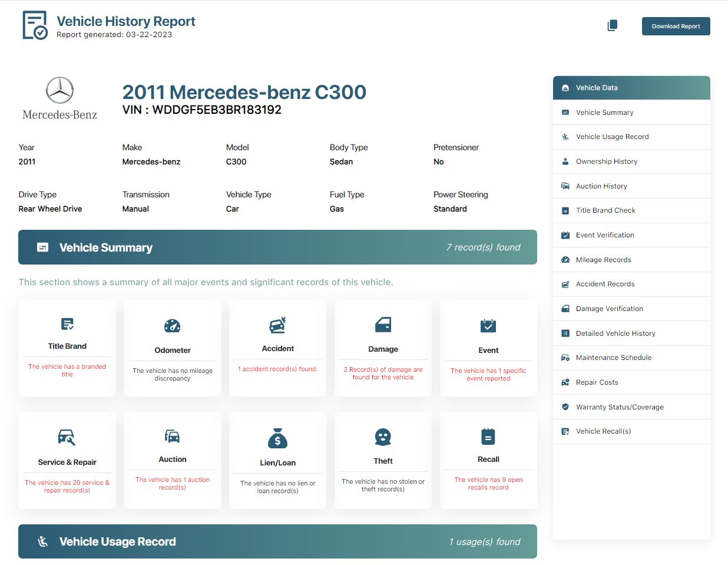The height and width of the screenshot is (565, 728).
Task: Click the Lien/Loan money bag icon
Action: tap(277, 438)
